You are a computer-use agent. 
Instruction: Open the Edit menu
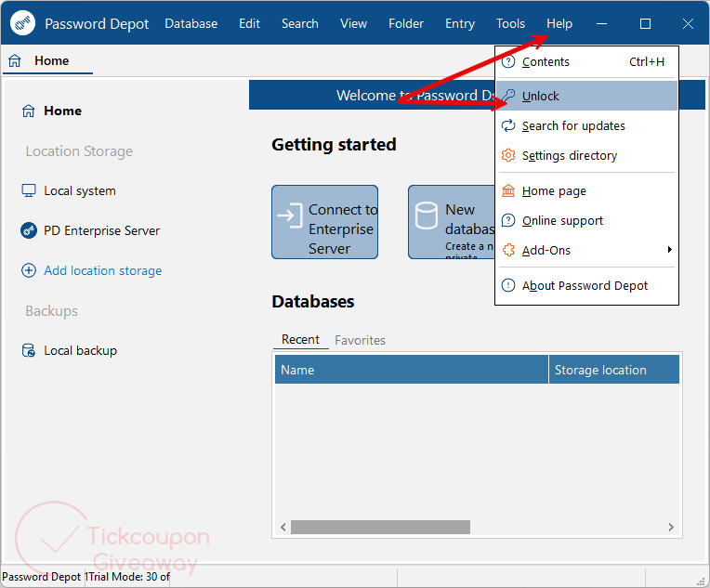[249, 23]
